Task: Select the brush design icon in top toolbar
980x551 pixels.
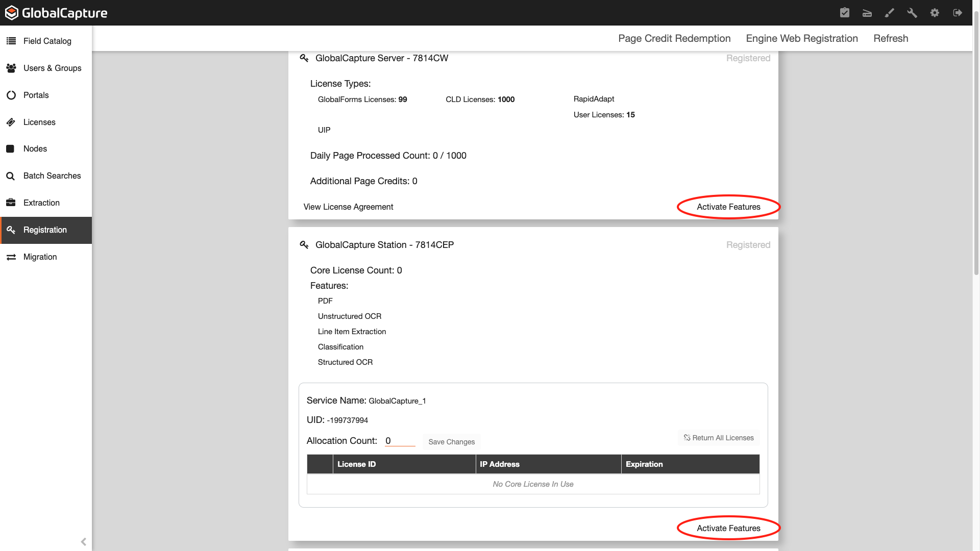Action: pos(889,13)
